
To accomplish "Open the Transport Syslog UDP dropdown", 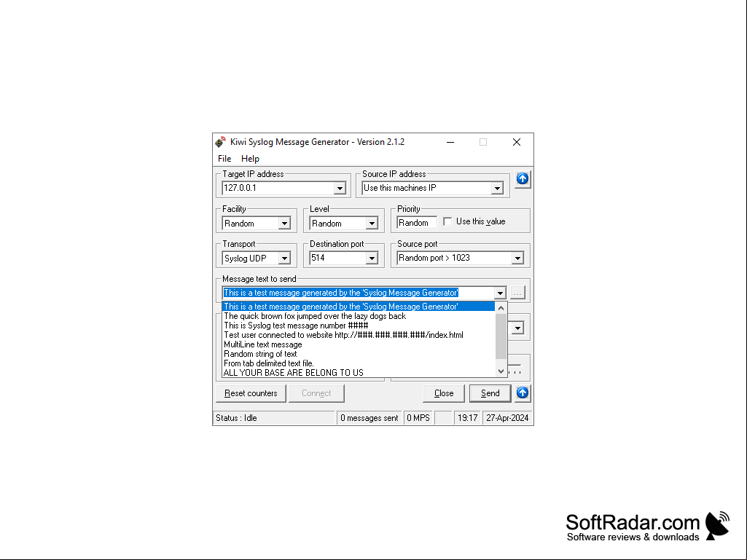I will pos(284,258).
